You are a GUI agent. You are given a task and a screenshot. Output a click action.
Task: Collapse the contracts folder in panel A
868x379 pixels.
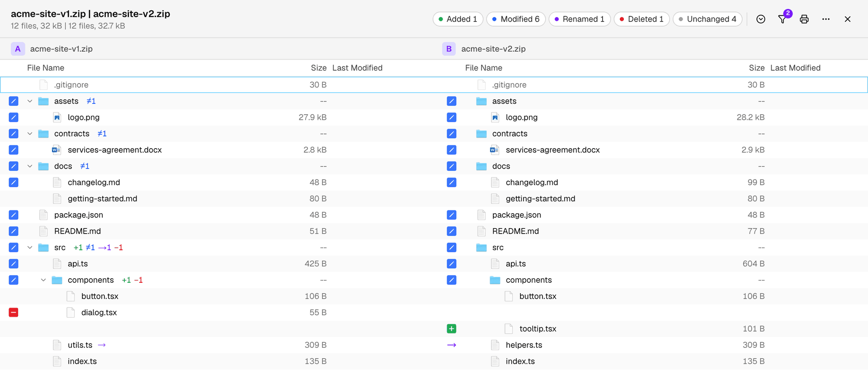[x=30, y=133]
